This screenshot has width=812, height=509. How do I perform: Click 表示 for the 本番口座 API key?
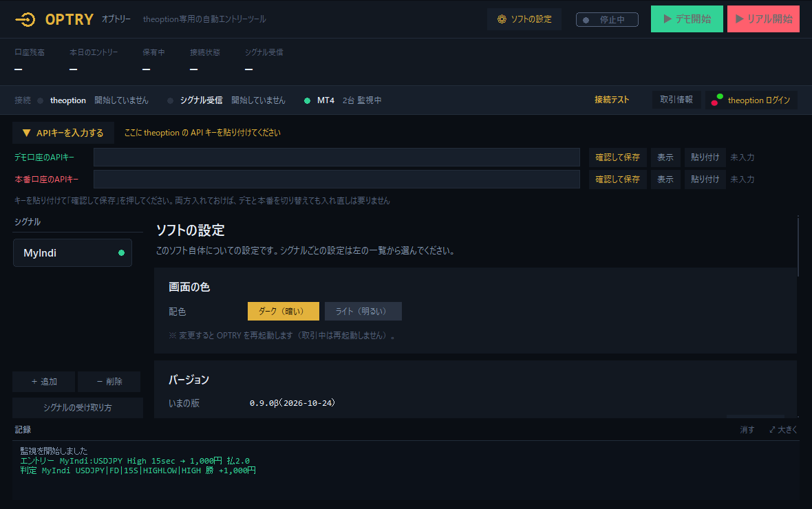click(x=665, y=179)
